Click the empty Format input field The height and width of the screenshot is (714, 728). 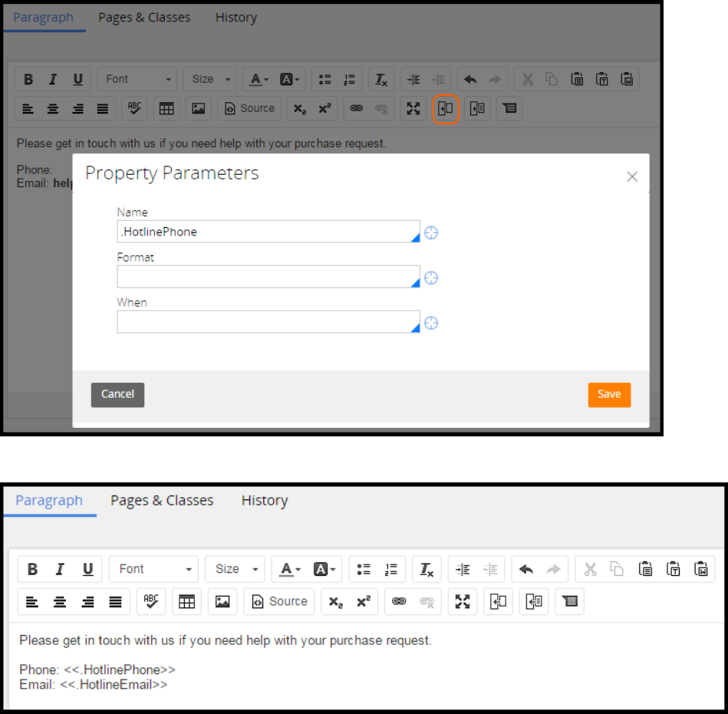[268, 276]
